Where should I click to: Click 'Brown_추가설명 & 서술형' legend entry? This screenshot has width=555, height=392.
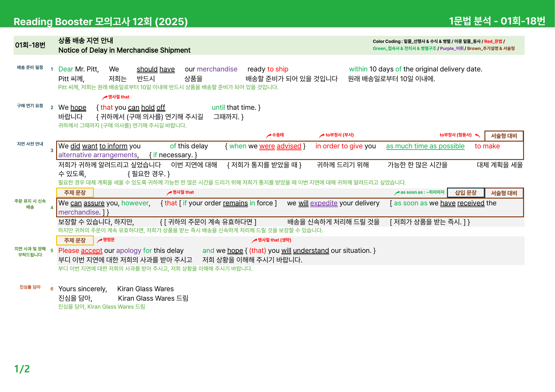(491, 48)
